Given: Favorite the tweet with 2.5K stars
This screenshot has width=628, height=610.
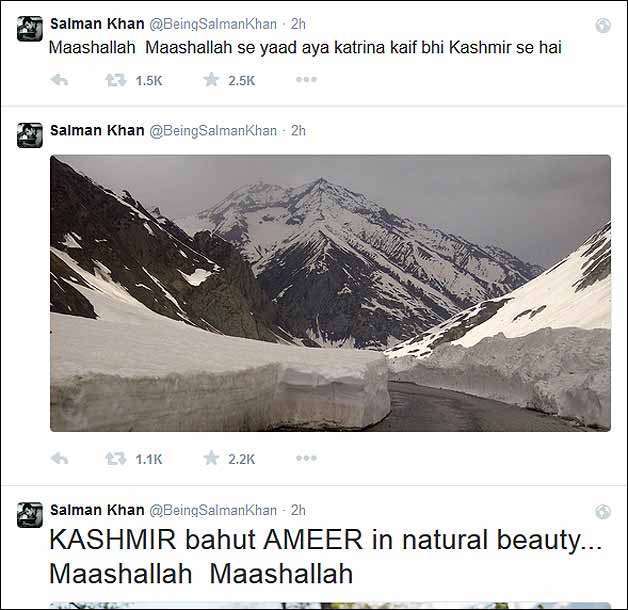Looking at the screenshot, I should coord(211,80).
